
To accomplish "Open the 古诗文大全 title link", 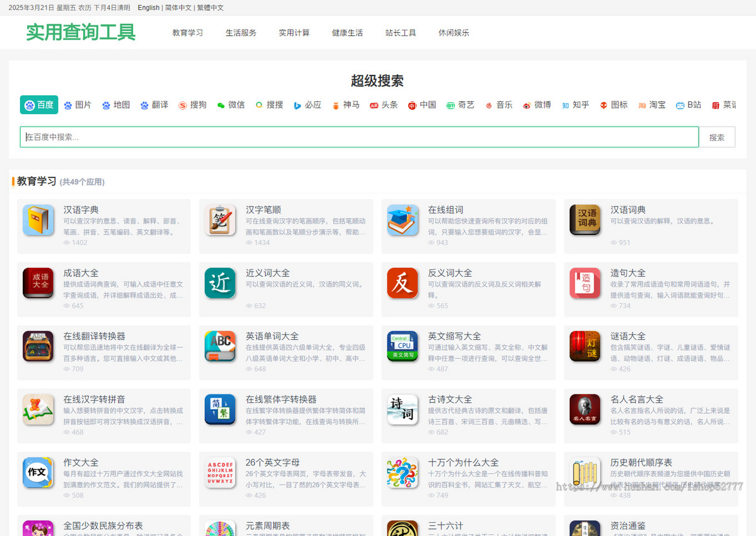I will pyautogui.click(x=450, y=399).
